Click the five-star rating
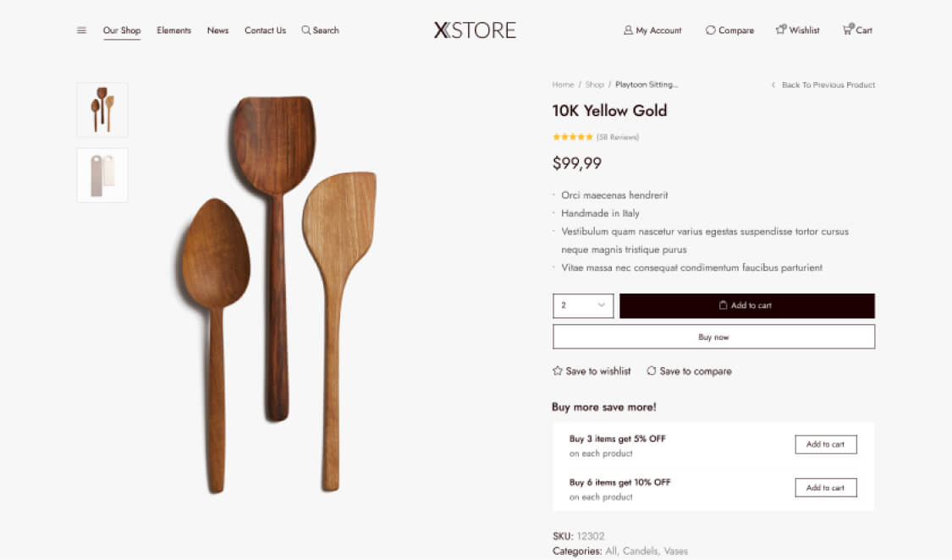Viewport: 952px width, 560px height. (573, 137)
